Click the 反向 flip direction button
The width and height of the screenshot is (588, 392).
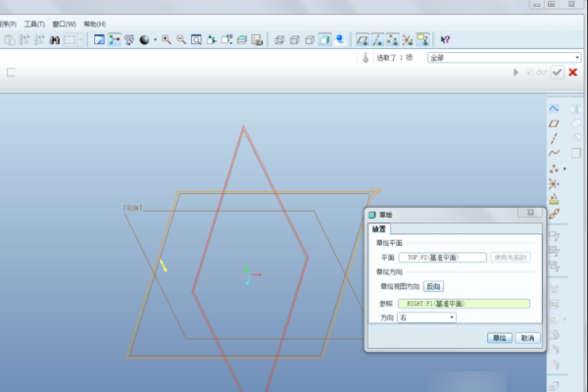[x=433, y=286]
